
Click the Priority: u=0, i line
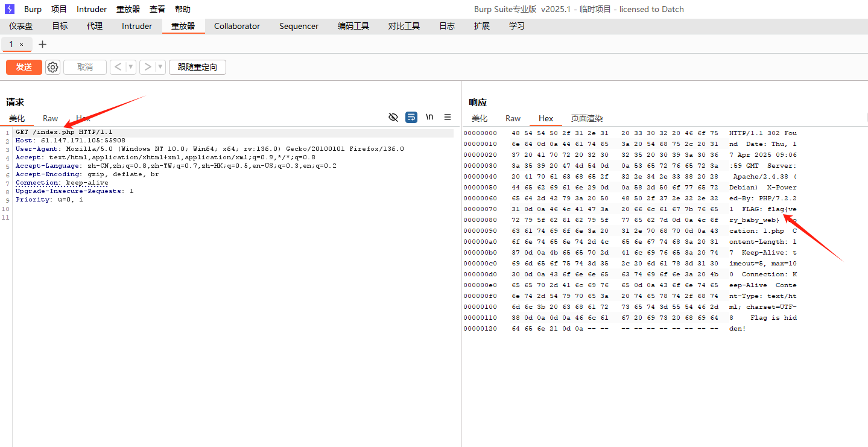(49, 200)
